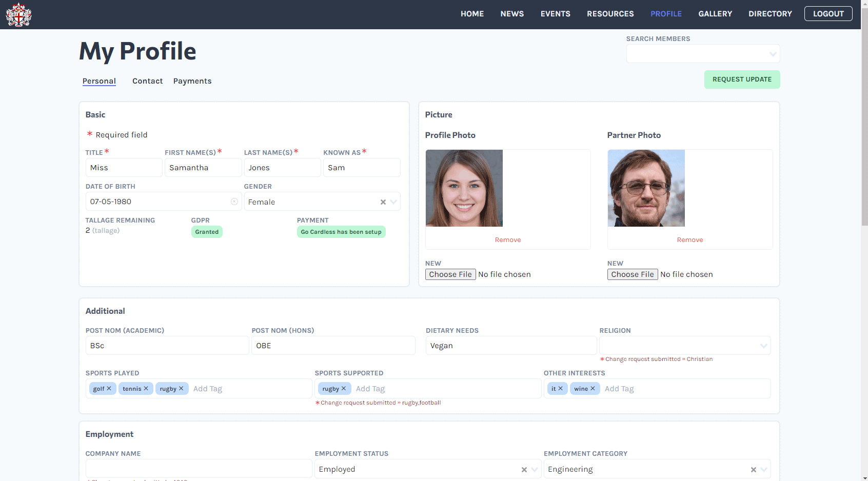Expand the Gender dropdown
This screenshot has width=868, height=481.
(393, 202)
